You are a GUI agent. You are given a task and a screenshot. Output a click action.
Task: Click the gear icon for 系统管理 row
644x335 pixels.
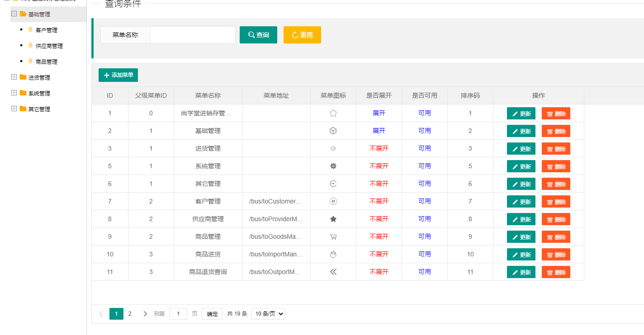pyautogui.click(x=333, y=166)
